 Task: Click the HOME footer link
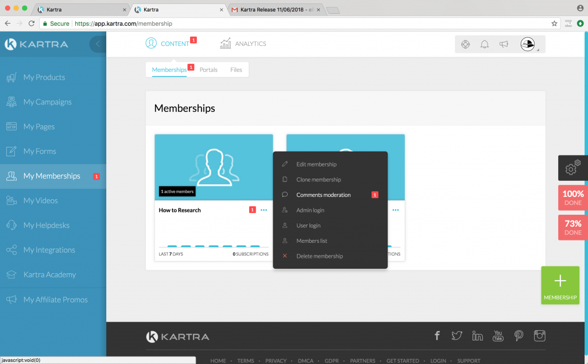coord(218,361)
